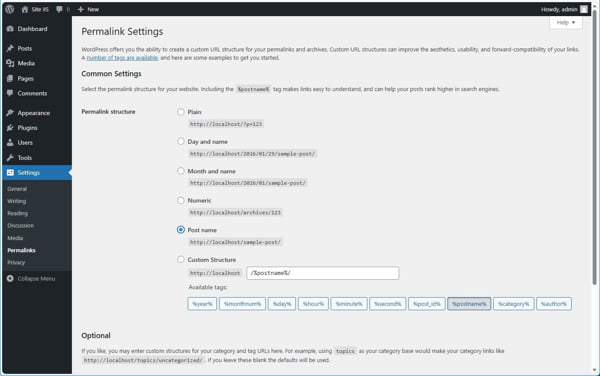Viewport: 600px width, 376px height.
Task: Open the Privacy settings submenu item
Action: [x=16, y=262]
